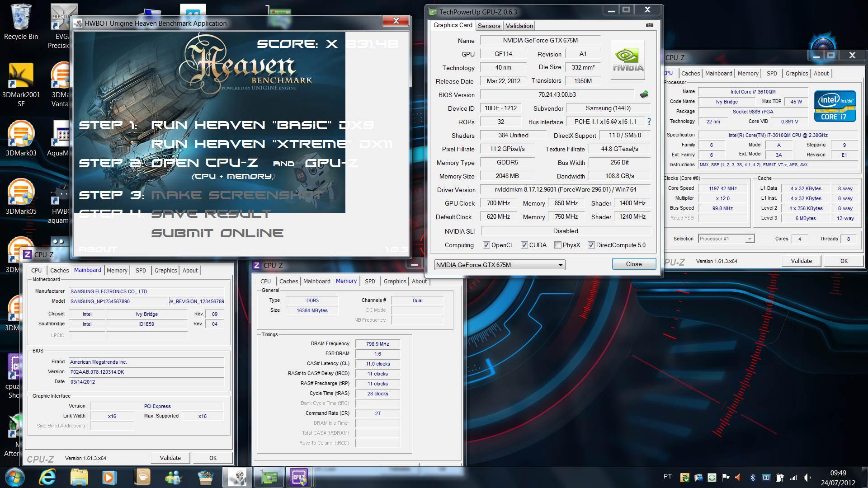Click the Specification Intel Core i7-3610QM text
The height and width of the screenshot is (488, 868).
point(778,135)
